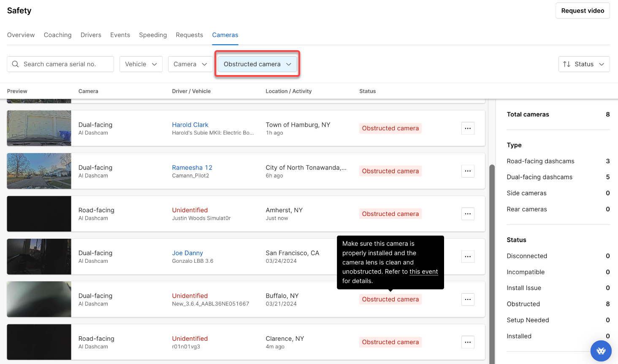Open the Obstructed camera filter dropdown

pos(257,64)
